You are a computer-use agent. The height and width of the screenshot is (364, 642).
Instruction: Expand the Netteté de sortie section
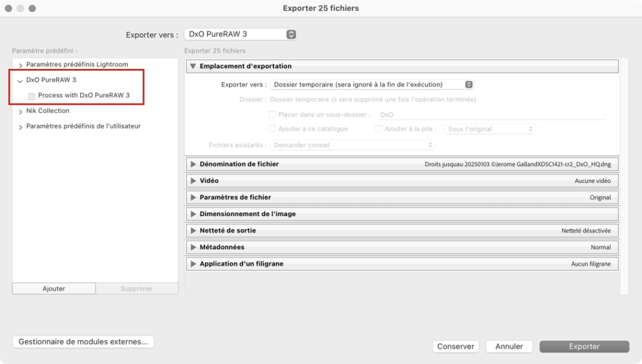[193, 231]
